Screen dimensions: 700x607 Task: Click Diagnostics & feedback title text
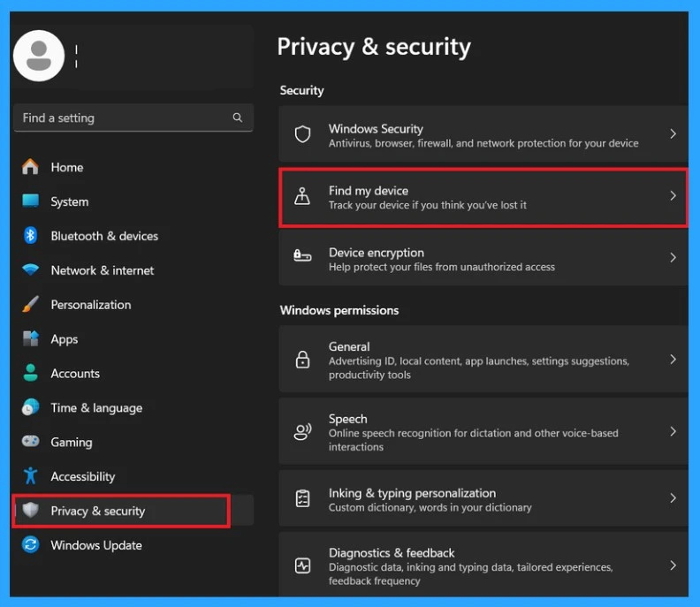point(392,553)
